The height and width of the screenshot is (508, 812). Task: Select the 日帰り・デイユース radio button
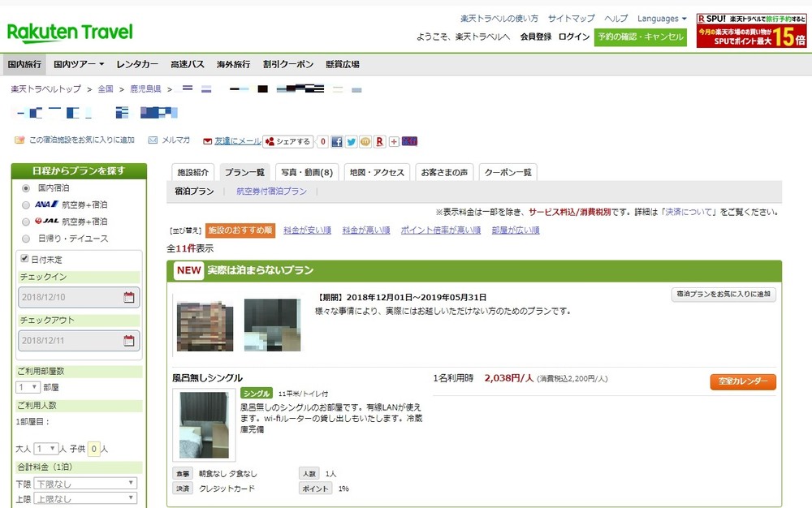click(27, 239)
